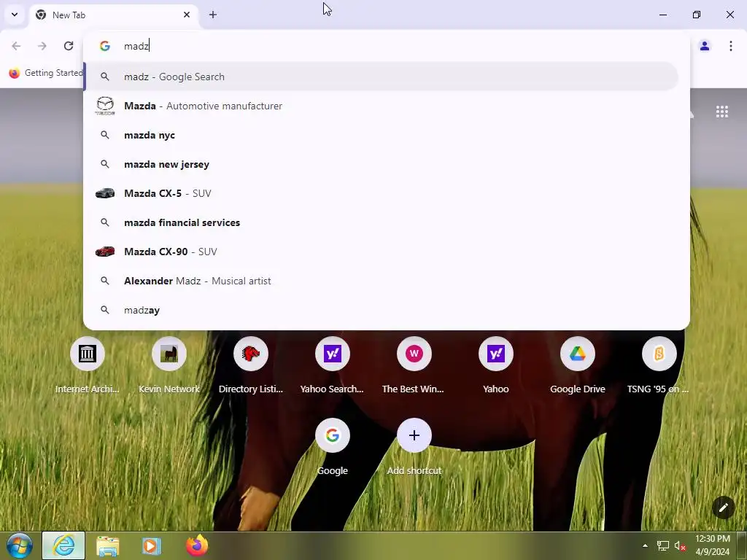Open the Chrome three-dot menu

pos(730,46)
